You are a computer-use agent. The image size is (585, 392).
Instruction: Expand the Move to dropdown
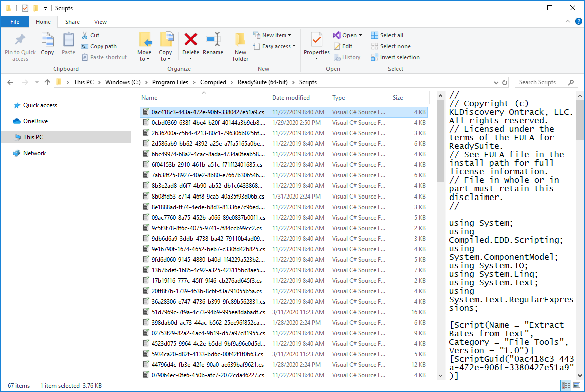point(144,59)
